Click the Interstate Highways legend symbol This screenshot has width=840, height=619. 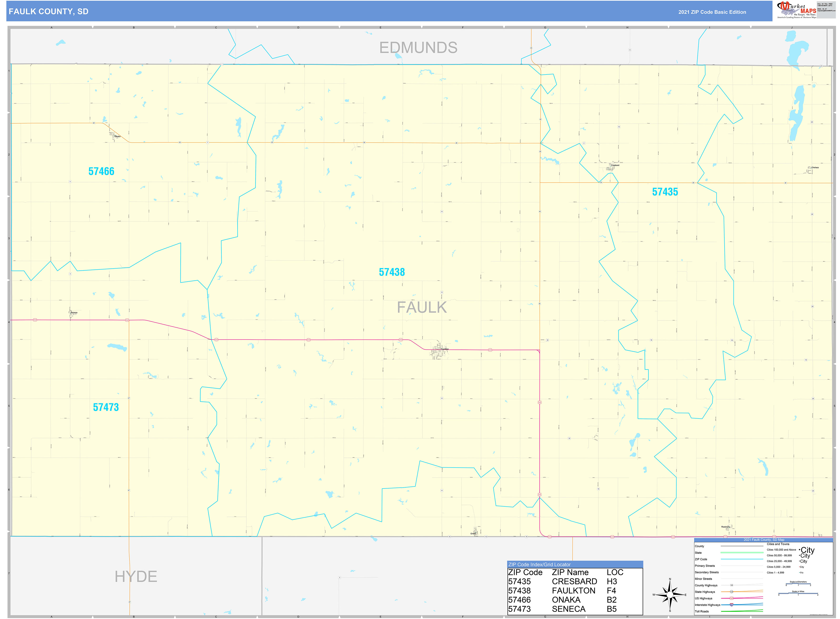pos(742,605)
